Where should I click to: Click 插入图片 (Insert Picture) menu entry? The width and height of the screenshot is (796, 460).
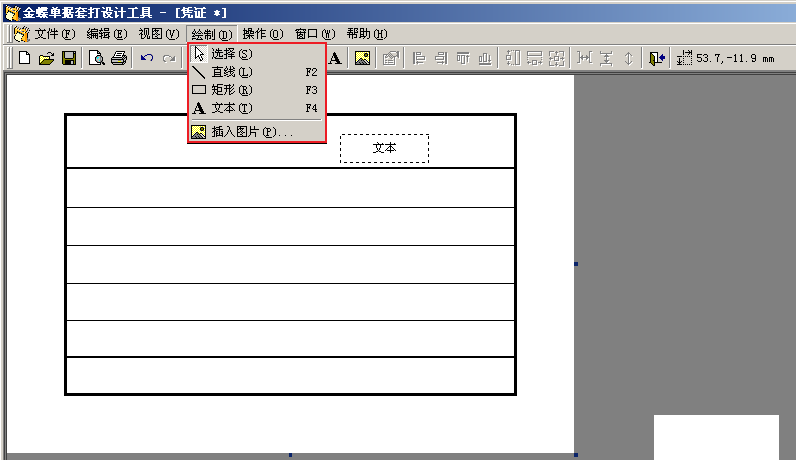click(251, 132)
